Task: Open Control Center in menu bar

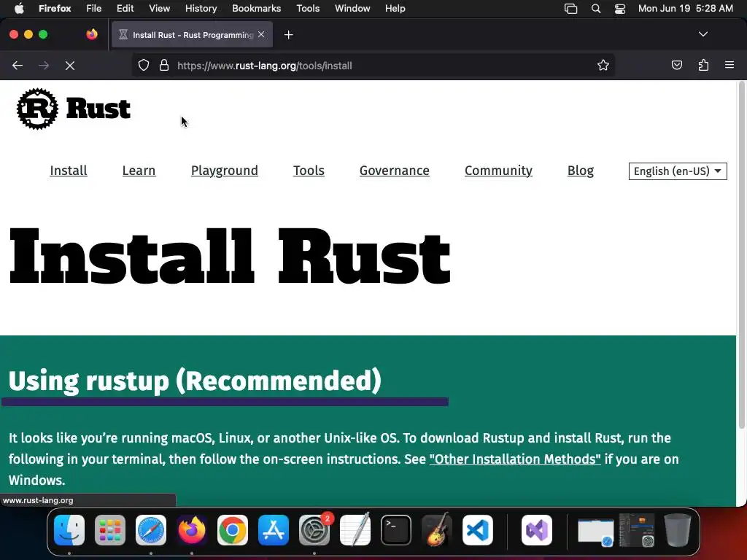Action: [620, 8]
